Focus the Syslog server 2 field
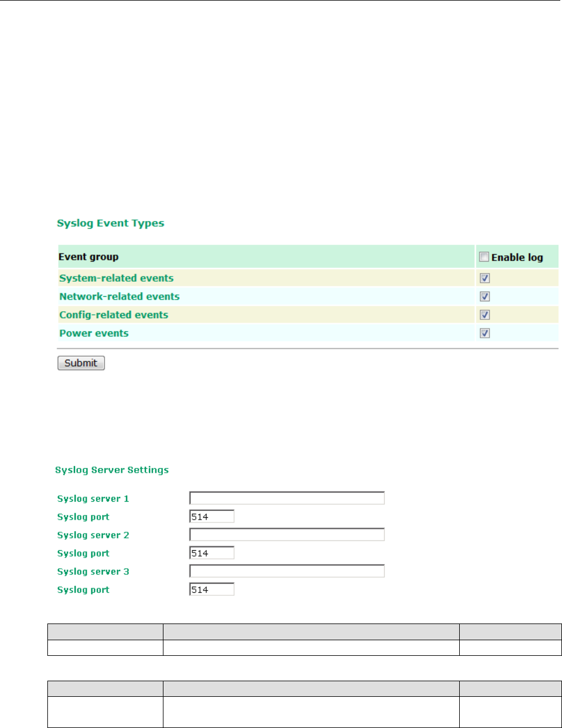Viewport: 562px width, 728px height. click(287, 535)
